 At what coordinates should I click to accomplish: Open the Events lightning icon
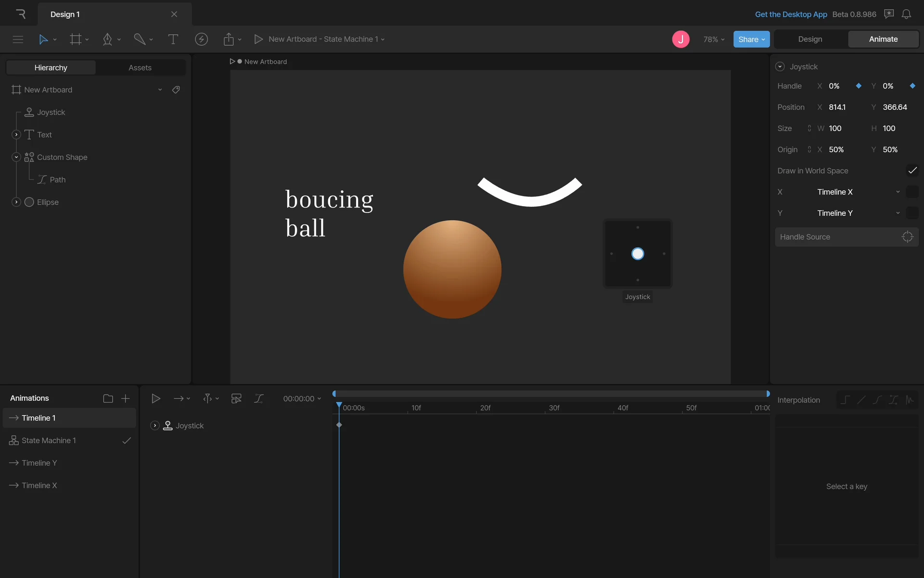pos(201,39)
